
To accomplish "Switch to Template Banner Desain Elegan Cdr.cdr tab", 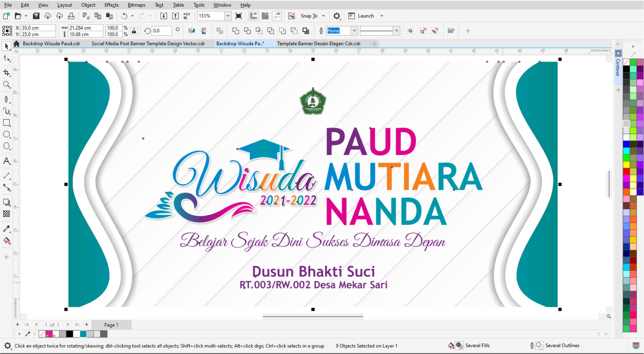I will pyautogui.click(x=319, y=43).
